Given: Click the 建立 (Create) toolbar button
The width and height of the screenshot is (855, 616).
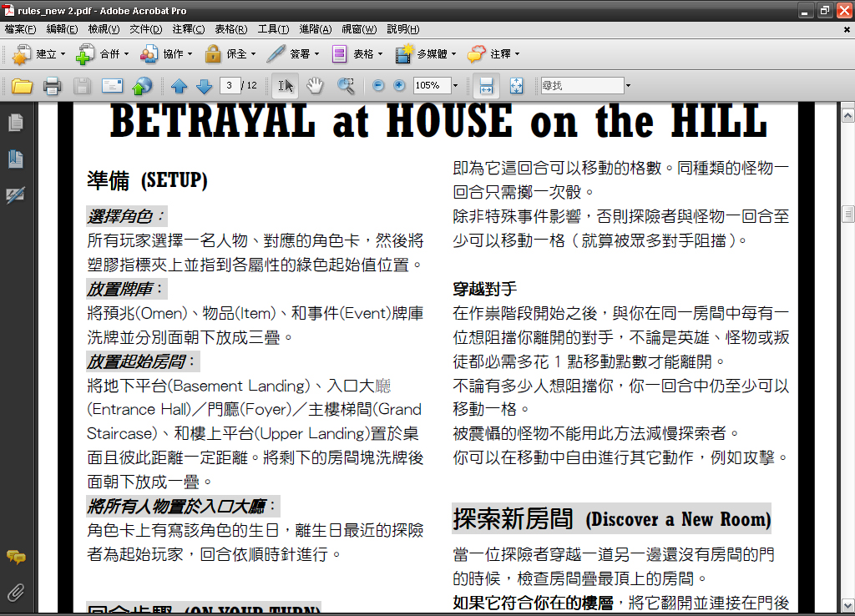Looking at the screenshot, I should 33,54.
